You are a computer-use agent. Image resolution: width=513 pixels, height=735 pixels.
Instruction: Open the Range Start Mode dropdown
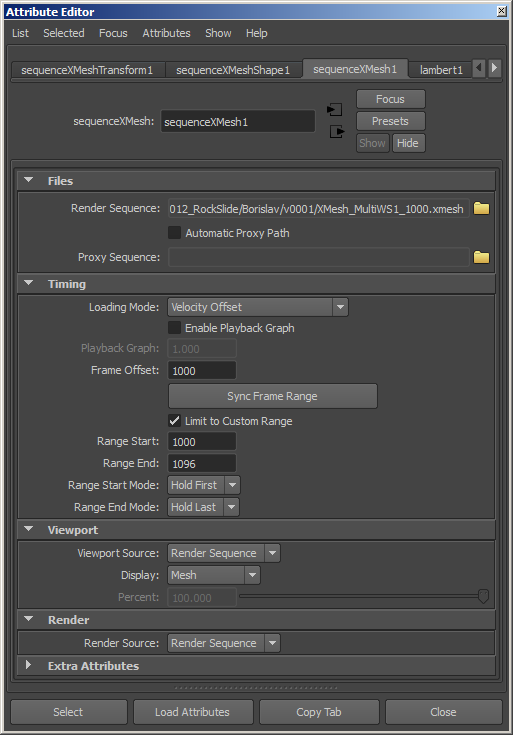(x=204, y=485)
